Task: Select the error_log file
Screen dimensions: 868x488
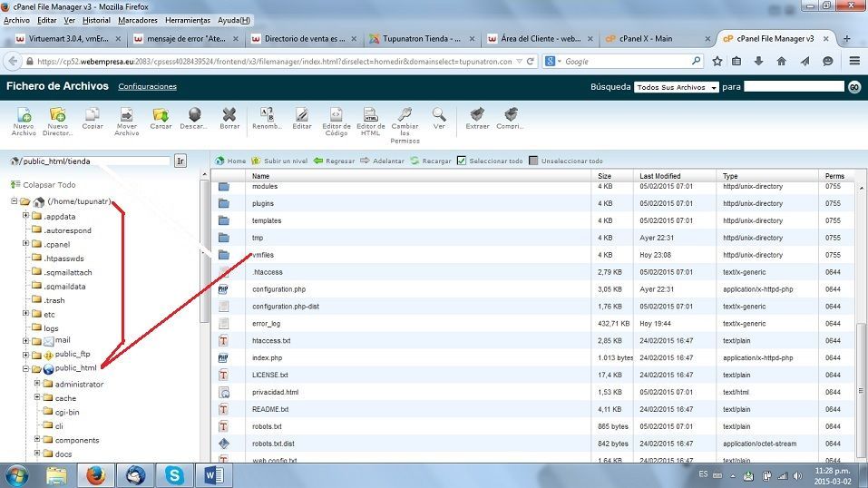Action: 267,324
